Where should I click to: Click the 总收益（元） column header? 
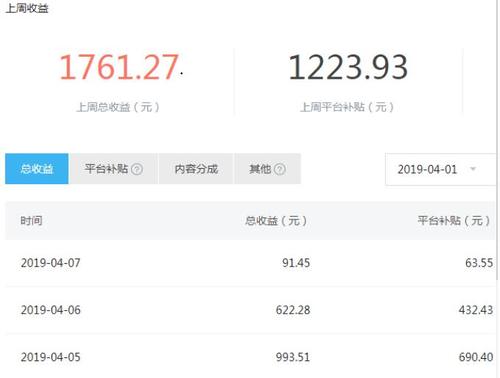coord(276,220)
